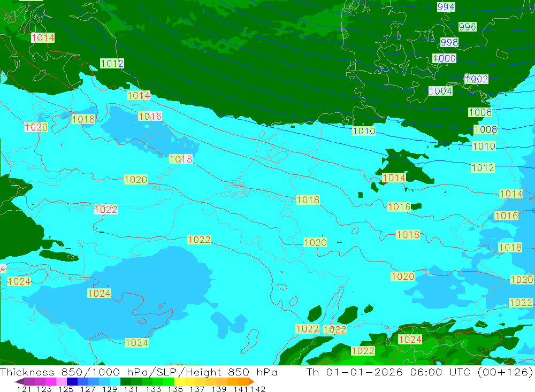Click the 994 isobar label

[446, 7]
